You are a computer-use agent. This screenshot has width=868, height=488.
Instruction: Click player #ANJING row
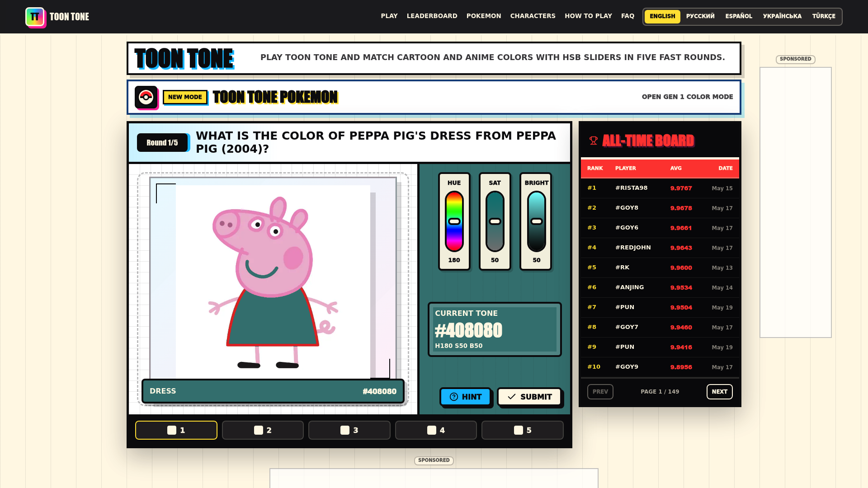tap(660, 287)
